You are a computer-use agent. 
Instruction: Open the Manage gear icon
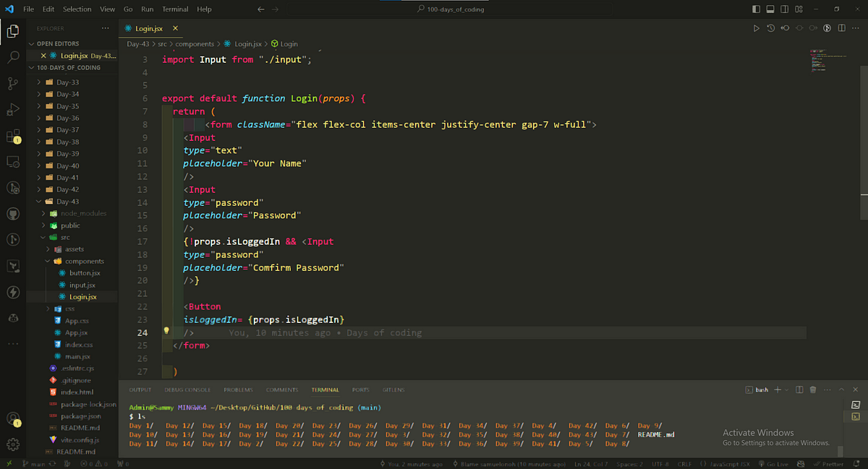tap(13, 444)
